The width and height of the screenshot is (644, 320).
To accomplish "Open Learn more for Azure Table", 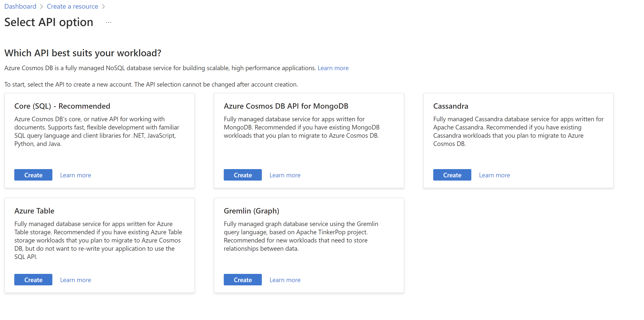I will point(76,280).
